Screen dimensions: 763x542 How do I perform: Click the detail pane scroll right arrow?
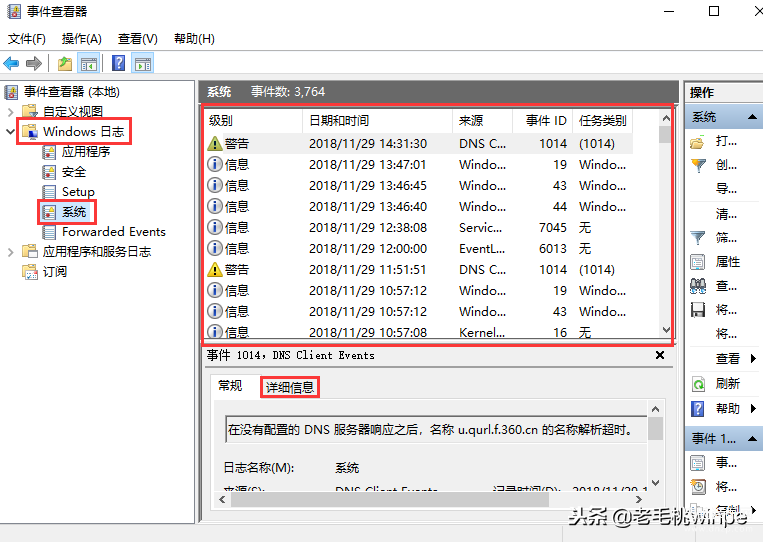click(x=639, y=499)
